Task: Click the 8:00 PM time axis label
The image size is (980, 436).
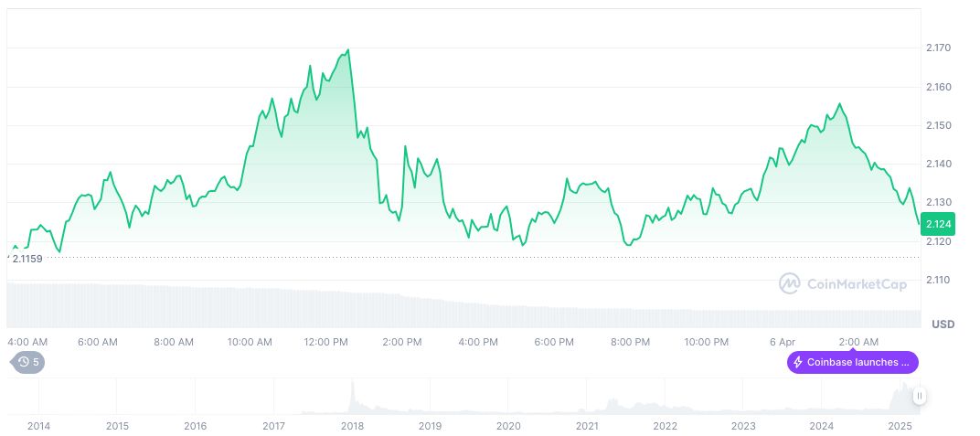Action: point(631,342)
